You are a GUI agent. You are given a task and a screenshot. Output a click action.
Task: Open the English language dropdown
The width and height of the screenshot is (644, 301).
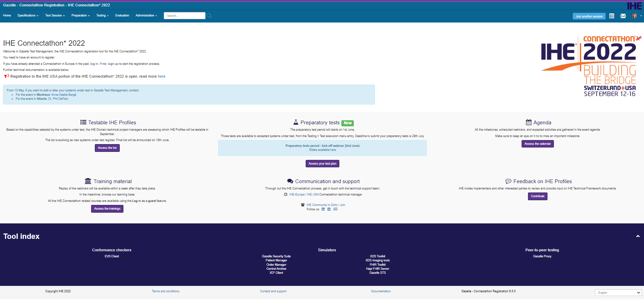[619, 293]
